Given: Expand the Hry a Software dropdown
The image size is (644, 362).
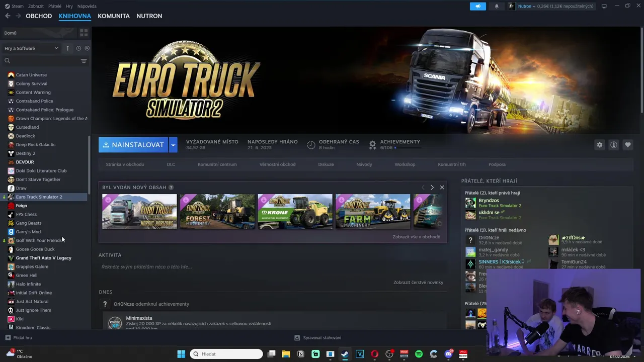Looking at the screenshot, I should coord(31,48).
